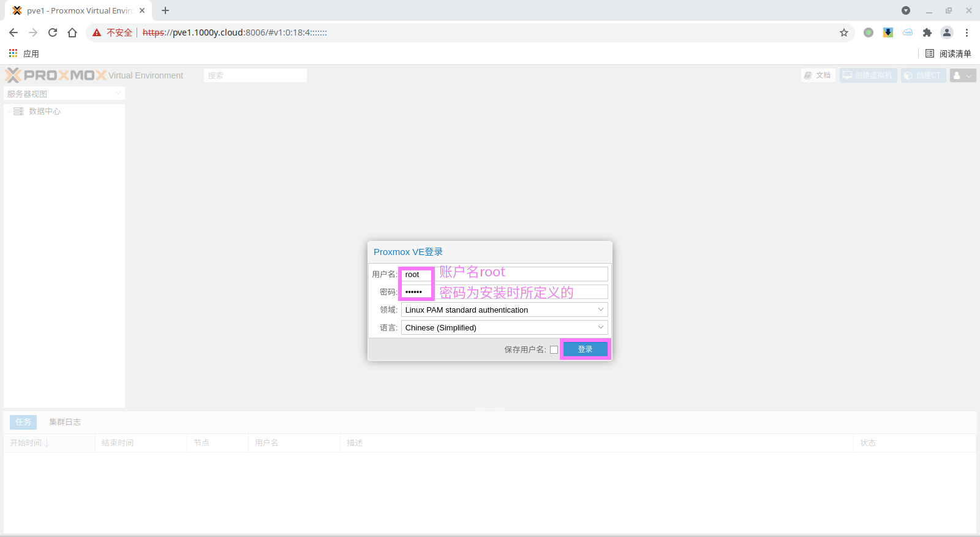Open the extensions puzzle icon
980x537 pixels.
[x=927, y=32]
